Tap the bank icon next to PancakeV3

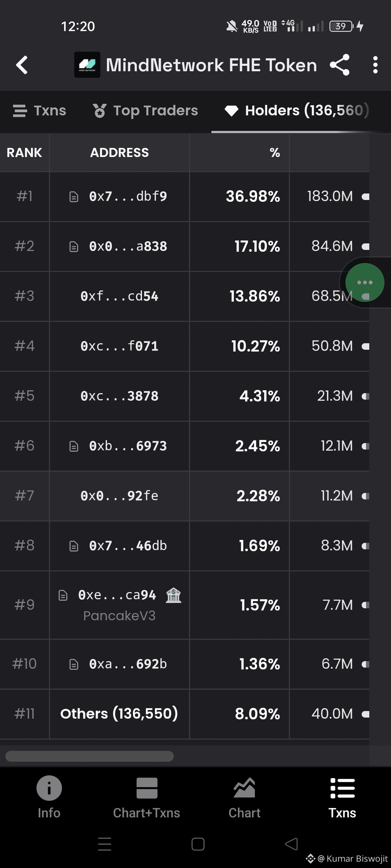coord(173,595)
